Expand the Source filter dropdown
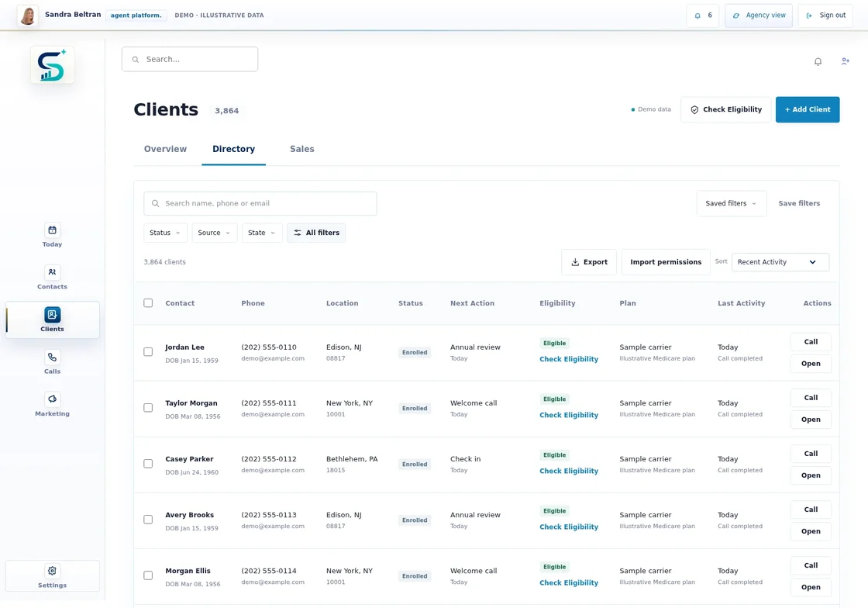 point(214,233)
